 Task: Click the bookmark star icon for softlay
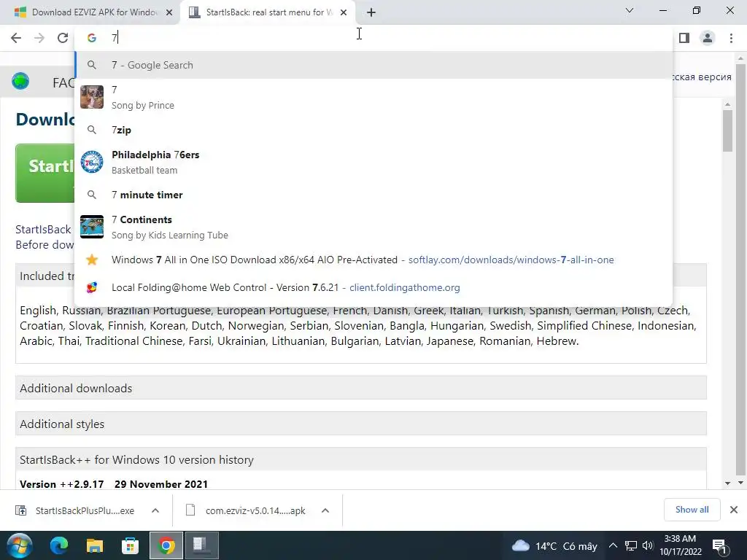pos(92,260)
